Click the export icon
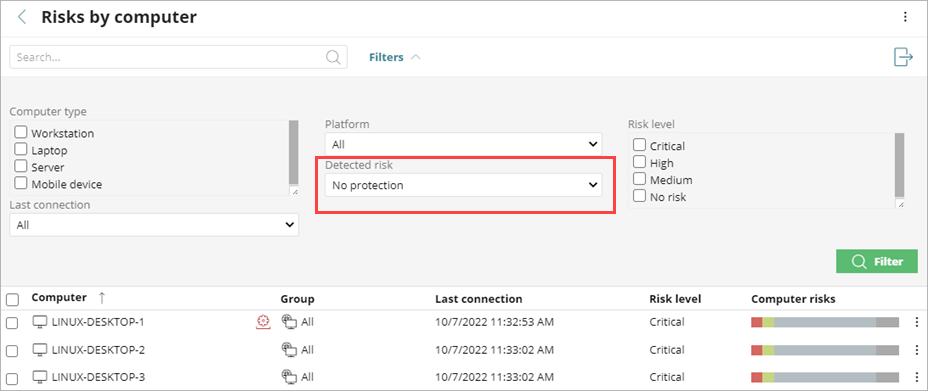928x391 pixels. point(903,57)
